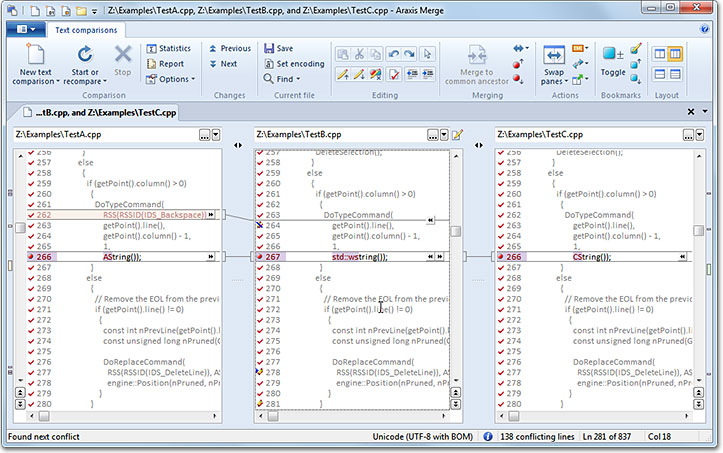Click Merge to common ancestor
The width and height of the screenshot is (723, 453).
(477, 65)
